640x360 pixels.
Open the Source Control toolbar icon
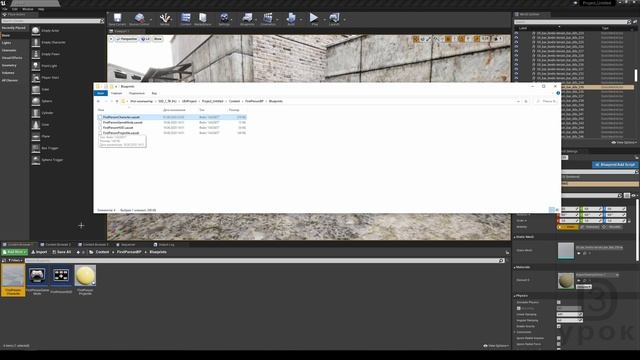(139, 19)
